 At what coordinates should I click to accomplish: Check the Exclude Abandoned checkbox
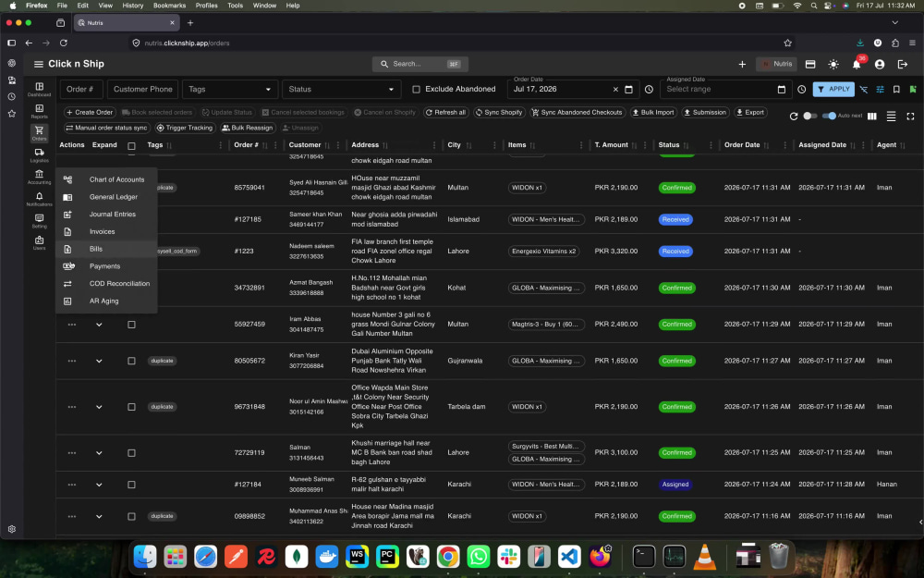click(416, 89)
